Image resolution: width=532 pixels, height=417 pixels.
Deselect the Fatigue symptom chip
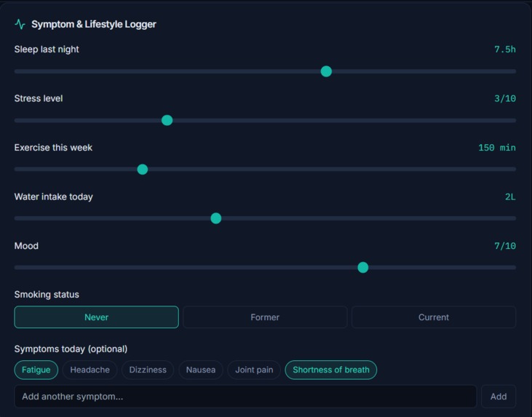coord(36,370)
